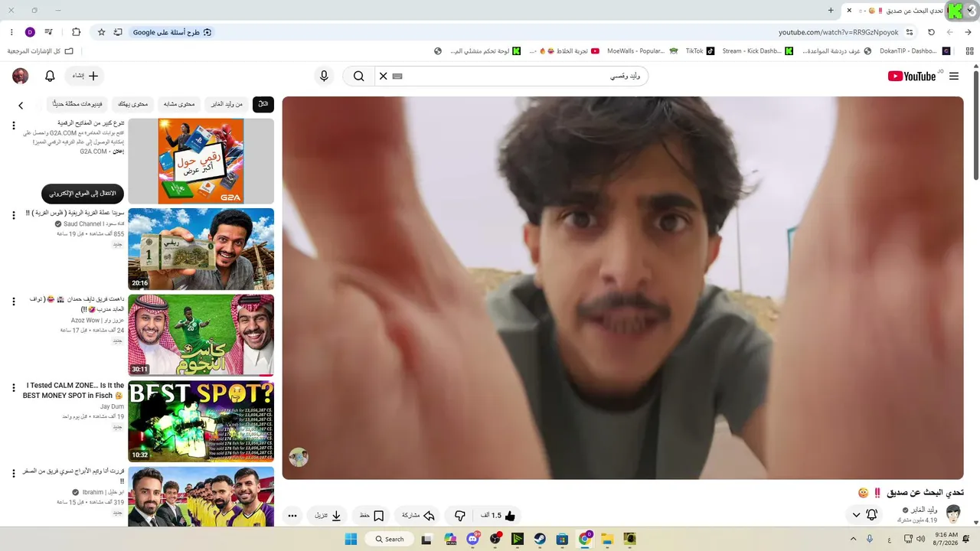
Task: Reload the page
Action: [931, 32]
